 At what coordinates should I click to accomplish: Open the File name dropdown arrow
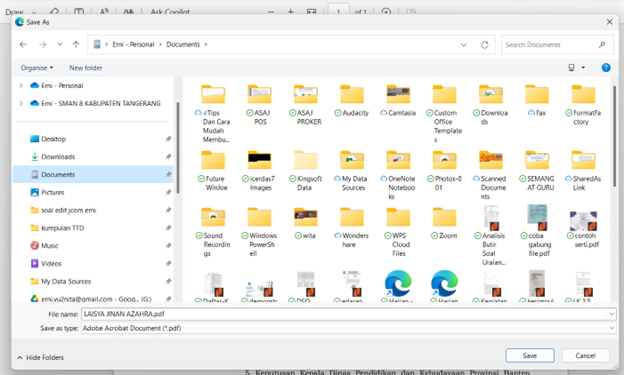pos(611,314)
